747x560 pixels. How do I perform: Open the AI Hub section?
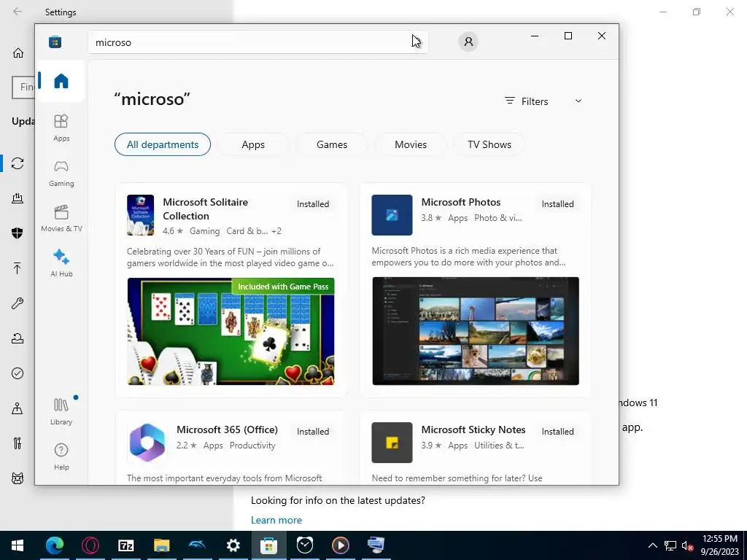(61, 263)
